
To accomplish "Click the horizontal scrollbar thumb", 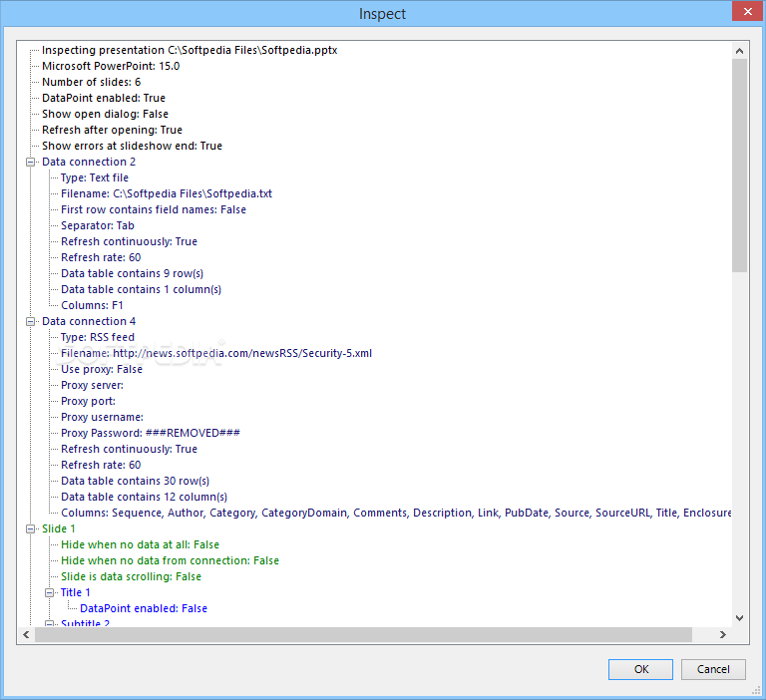I will click(363, 634).
